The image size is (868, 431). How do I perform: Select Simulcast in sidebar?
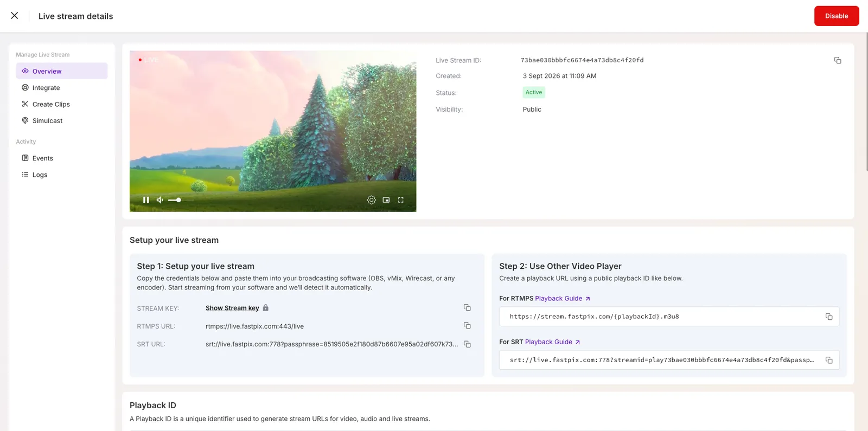62,121
